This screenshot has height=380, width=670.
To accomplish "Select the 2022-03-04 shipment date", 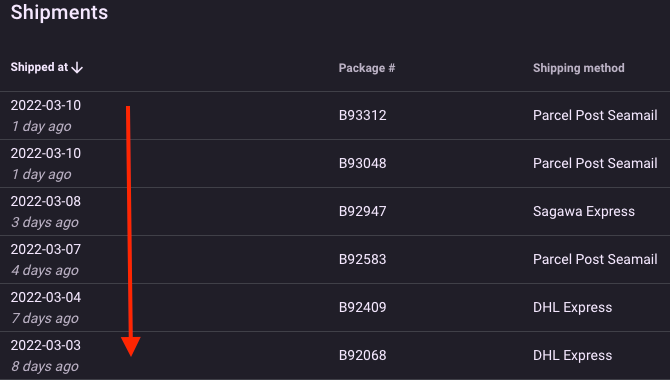I will (x=46, y=297).
